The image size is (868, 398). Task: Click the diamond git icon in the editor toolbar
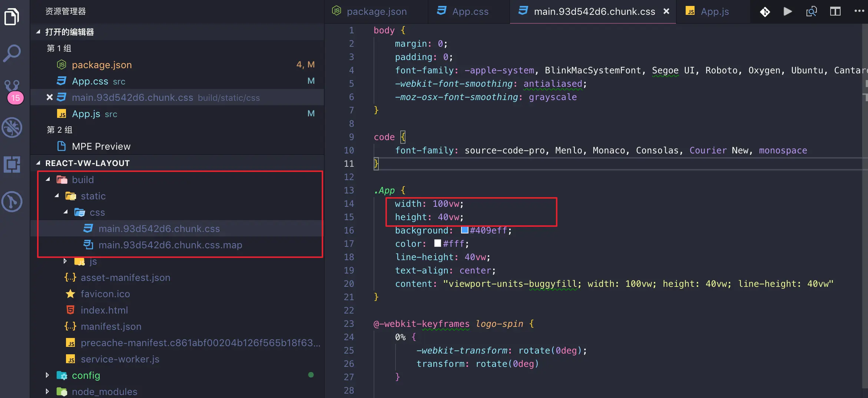point(765,12)
